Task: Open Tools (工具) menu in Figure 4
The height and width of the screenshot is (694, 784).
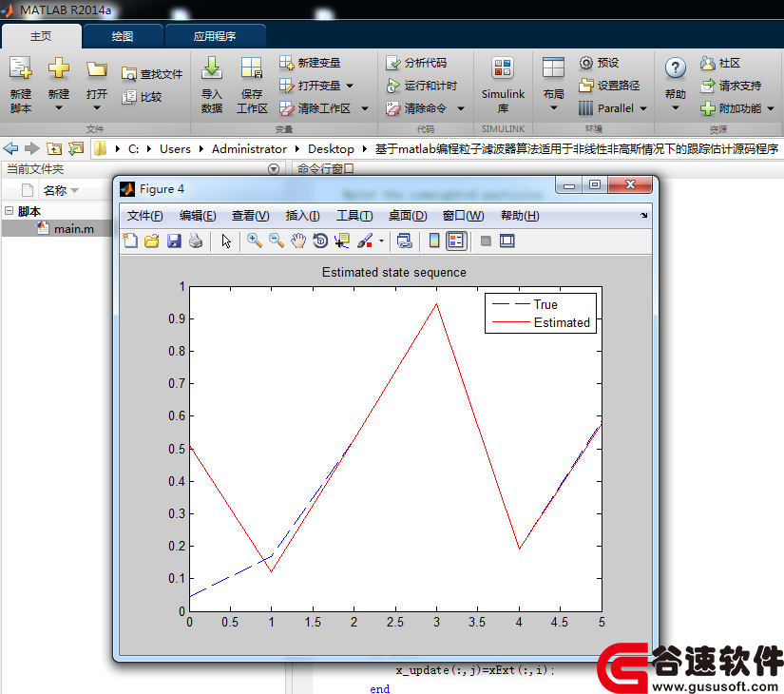Action: pyautogui.click(x=354, y=216)
